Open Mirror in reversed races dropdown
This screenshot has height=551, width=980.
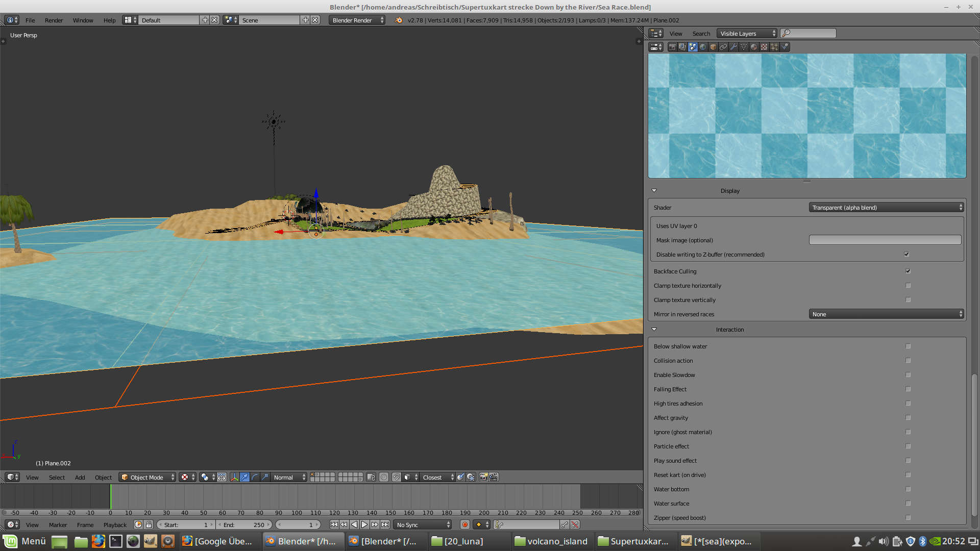(x=886, y=314)
